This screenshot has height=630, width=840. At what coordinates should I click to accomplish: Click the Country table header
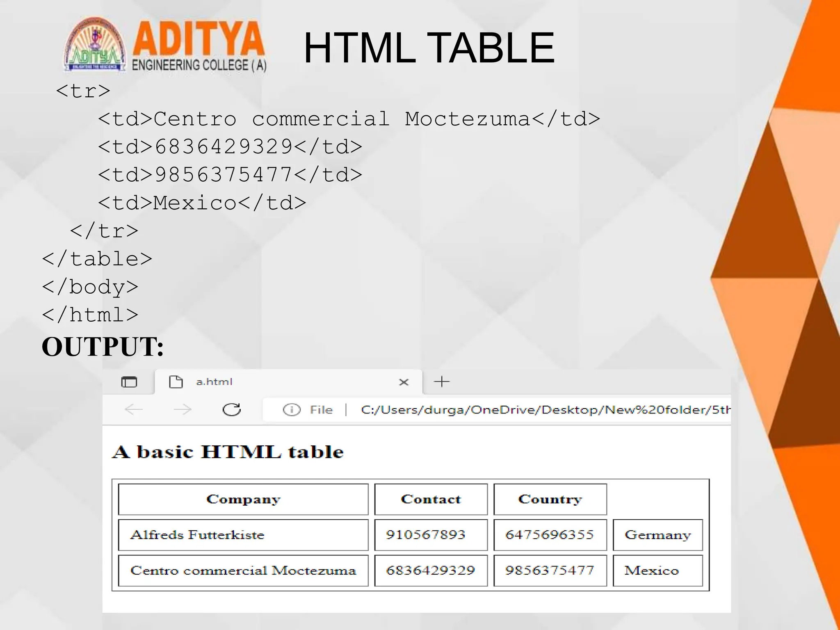550,499
